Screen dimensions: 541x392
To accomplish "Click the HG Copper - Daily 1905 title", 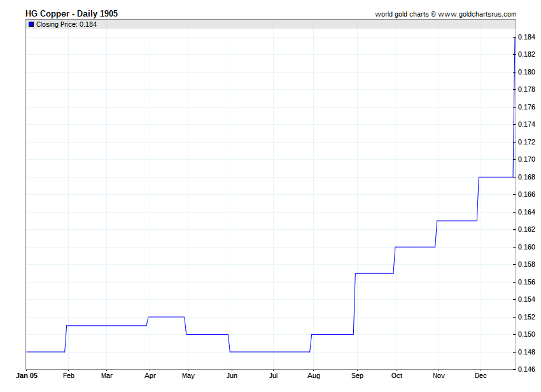I will coord(71,13).
